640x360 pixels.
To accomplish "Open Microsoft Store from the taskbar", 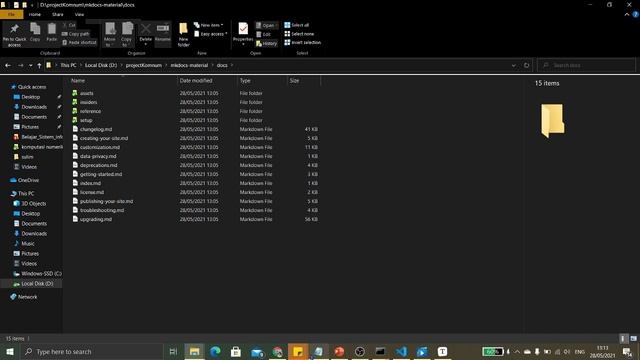I will tap(236, 351).
